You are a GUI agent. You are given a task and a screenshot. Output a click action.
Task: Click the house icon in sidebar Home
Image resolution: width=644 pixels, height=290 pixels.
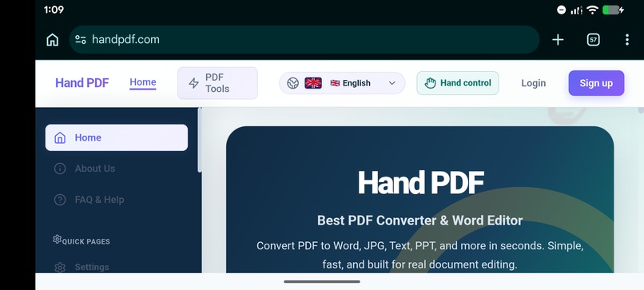[60, 137]
